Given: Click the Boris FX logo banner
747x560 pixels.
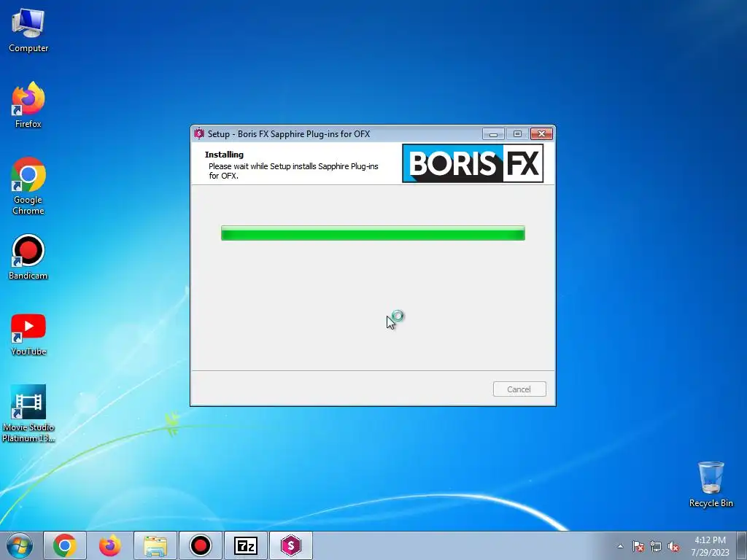Looking at the screenshot, I should pos(473,163).
